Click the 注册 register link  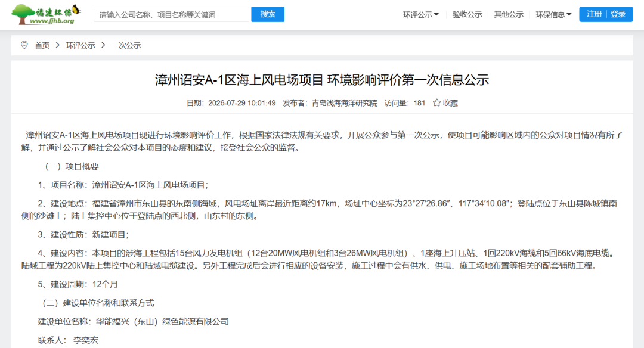click(x=594, y=14)
